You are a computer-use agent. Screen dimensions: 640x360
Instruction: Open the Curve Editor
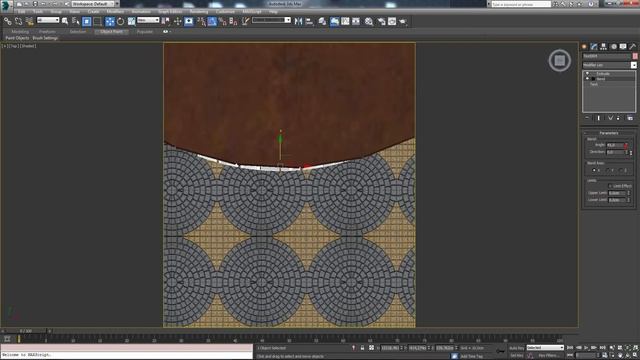(x=345, y=21)
